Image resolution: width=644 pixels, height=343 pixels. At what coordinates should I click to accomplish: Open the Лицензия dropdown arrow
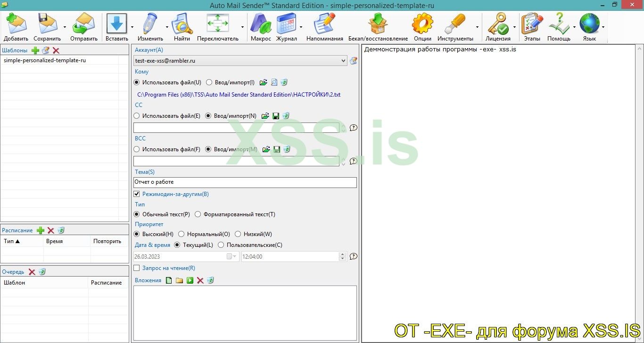pyautogui.click(x=514, y=27)
